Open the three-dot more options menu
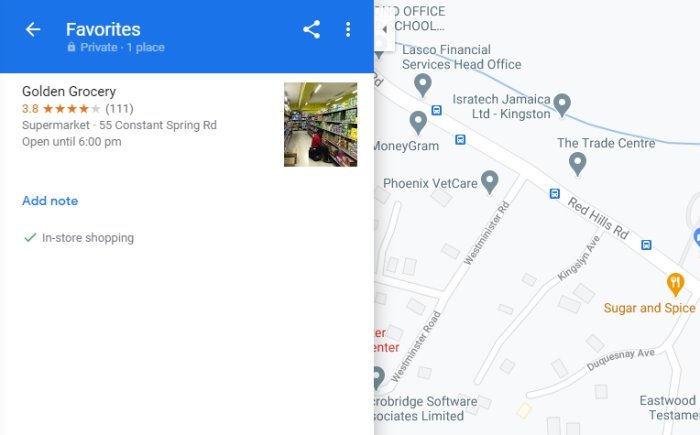 coord(348,29)
